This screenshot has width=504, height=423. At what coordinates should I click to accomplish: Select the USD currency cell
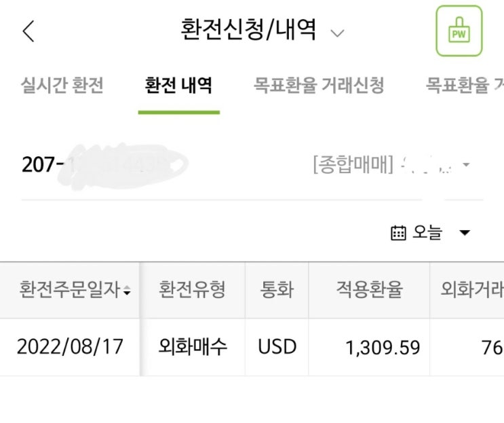[x=277, y=347]
